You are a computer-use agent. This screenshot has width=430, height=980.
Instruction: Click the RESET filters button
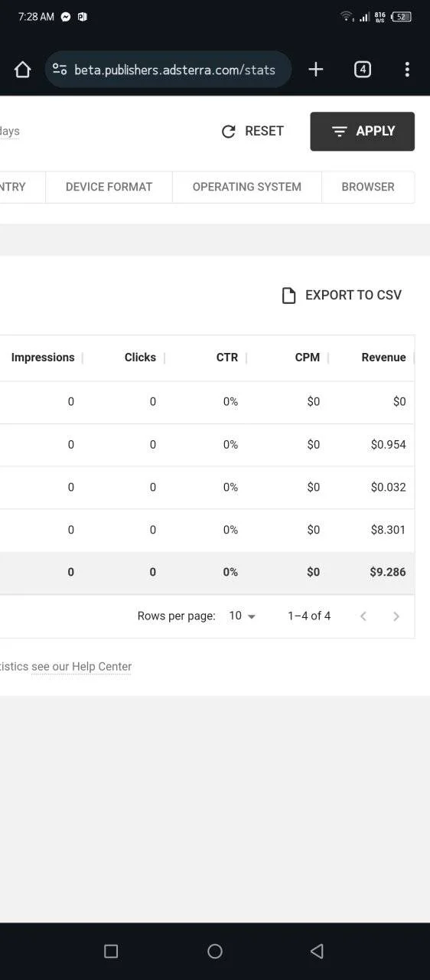click(x=252, y=131)
